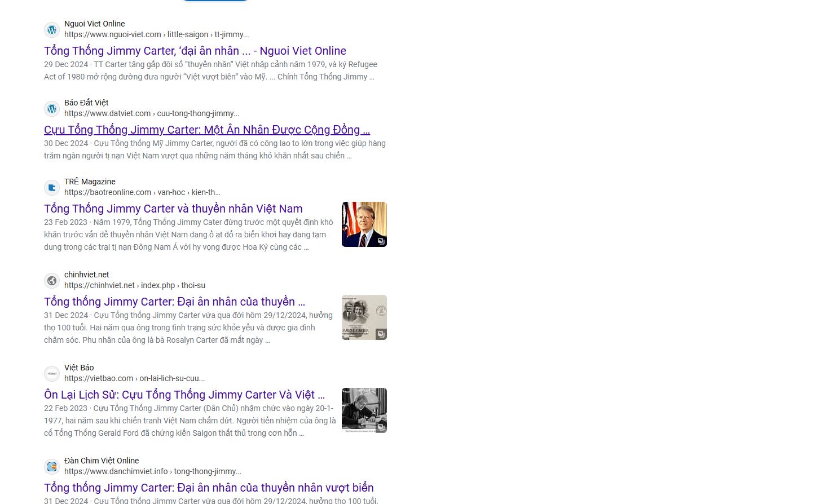Click the TRẺ Magazine site icon
Image resolution: width=815 pixels, height=504 pixels.
pos(52,188)
